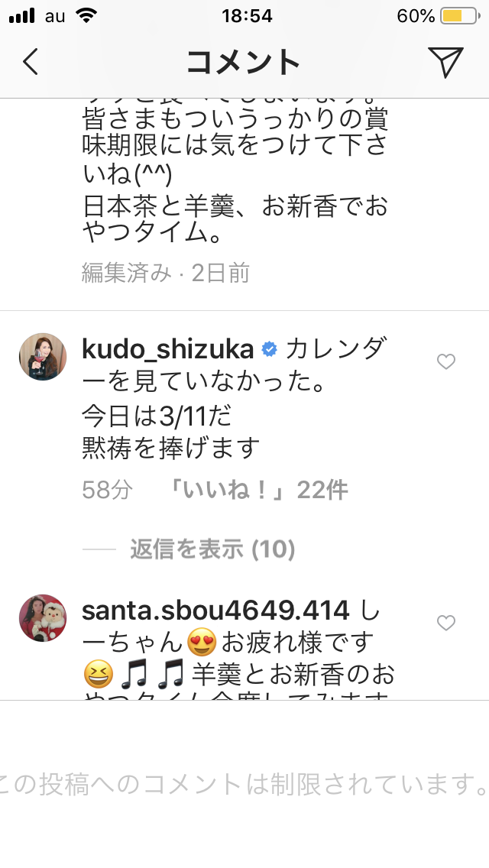
Task: Like kudo_shizuka's comment with heart icon
Action: tap(445, 361)
